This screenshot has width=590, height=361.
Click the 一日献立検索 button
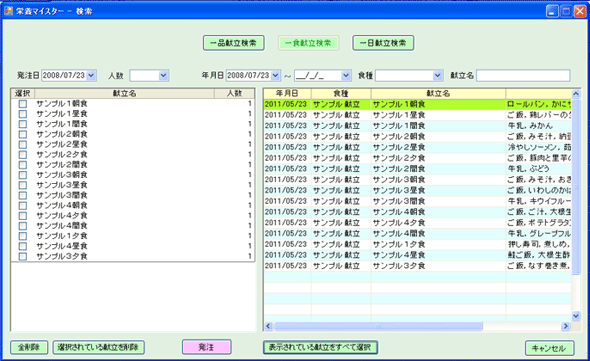(383, 43)
